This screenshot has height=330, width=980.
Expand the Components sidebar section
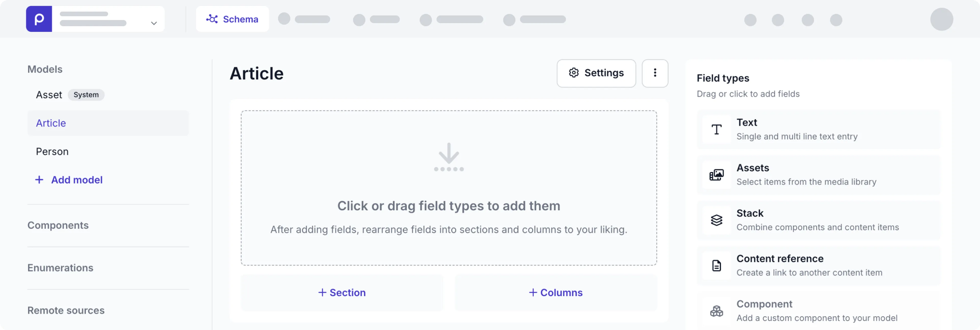pos(58,225)
